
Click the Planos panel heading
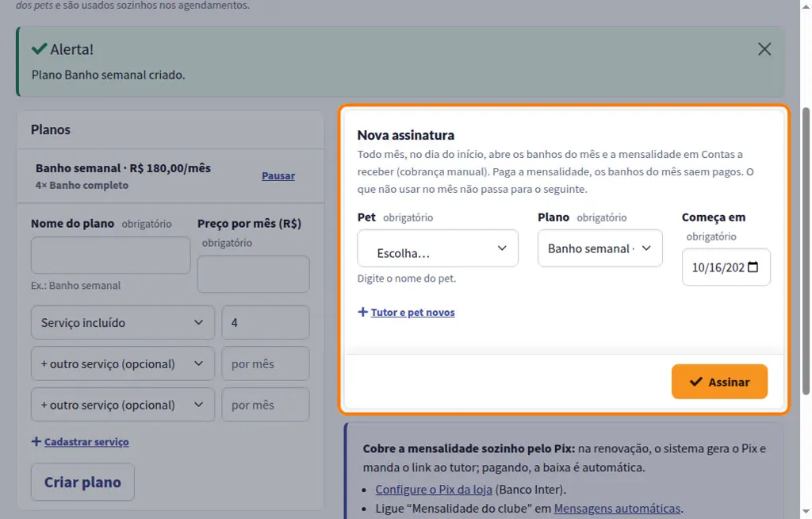pyautogui.click(x=50, y=129)
